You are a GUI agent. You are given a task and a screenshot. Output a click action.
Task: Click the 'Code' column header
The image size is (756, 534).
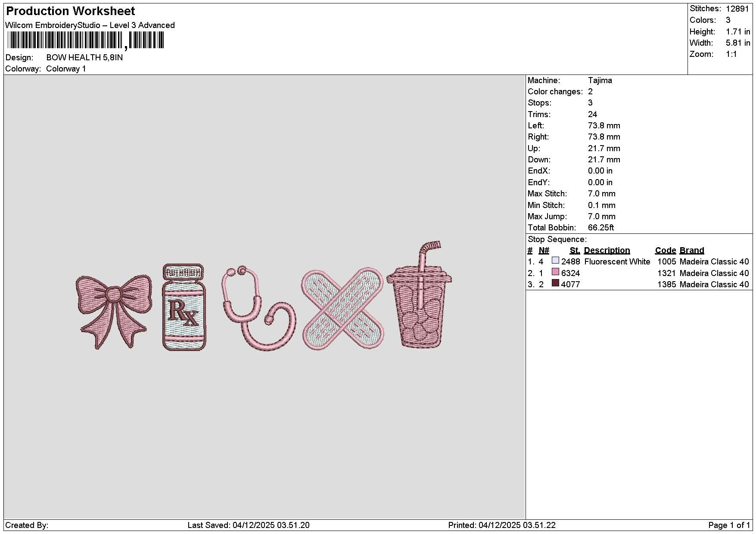pos(666,251)
